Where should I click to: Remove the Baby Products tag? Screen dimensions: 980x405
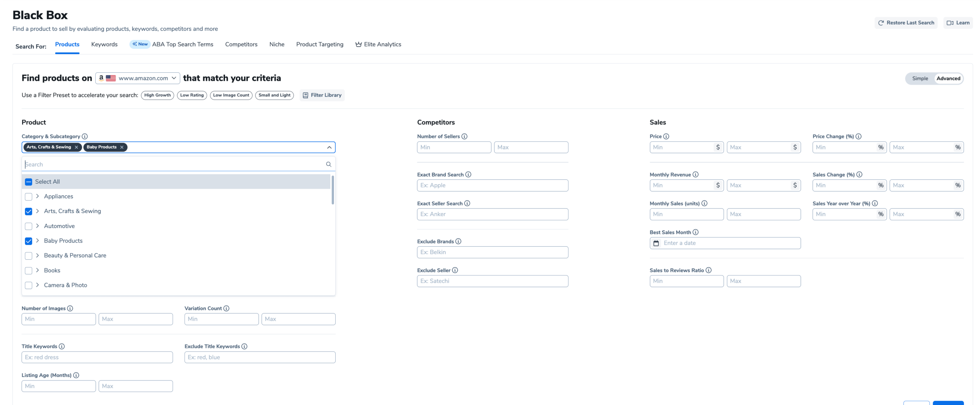[x=122, y=147]
